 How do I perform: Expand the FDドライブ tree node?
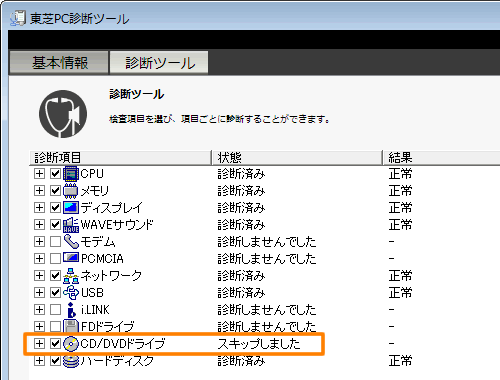[39, 326]
